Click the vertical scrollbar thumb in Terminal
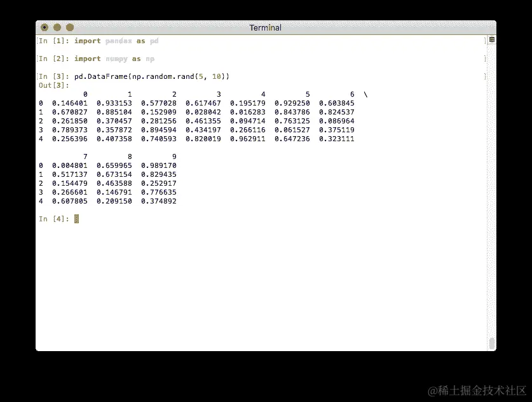This screenshot has height=402, width=532. 492,343
